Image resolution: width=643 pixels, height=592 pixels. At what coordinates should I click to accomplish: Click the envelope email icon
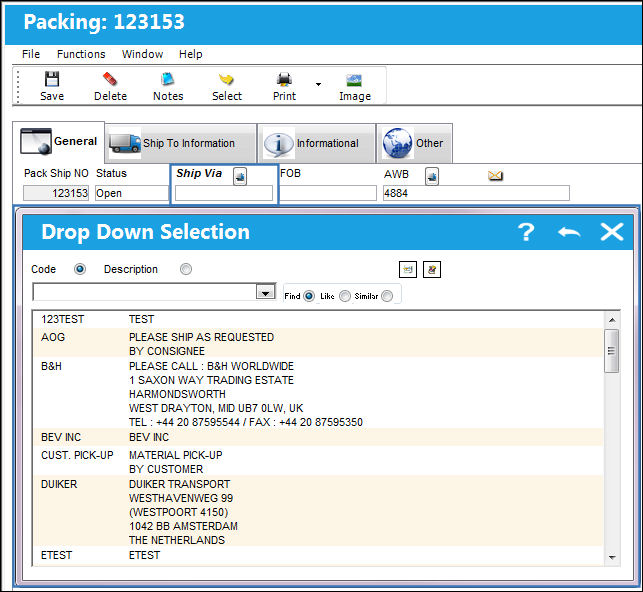495,175
